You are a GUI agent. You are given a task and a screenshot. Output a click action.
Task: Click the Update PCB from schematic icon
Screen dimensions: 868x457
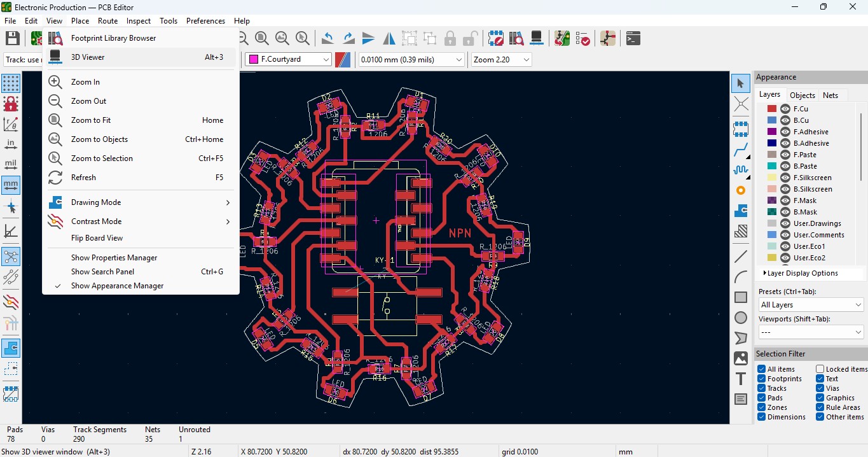pyautogui.click(x=562, y=38)
